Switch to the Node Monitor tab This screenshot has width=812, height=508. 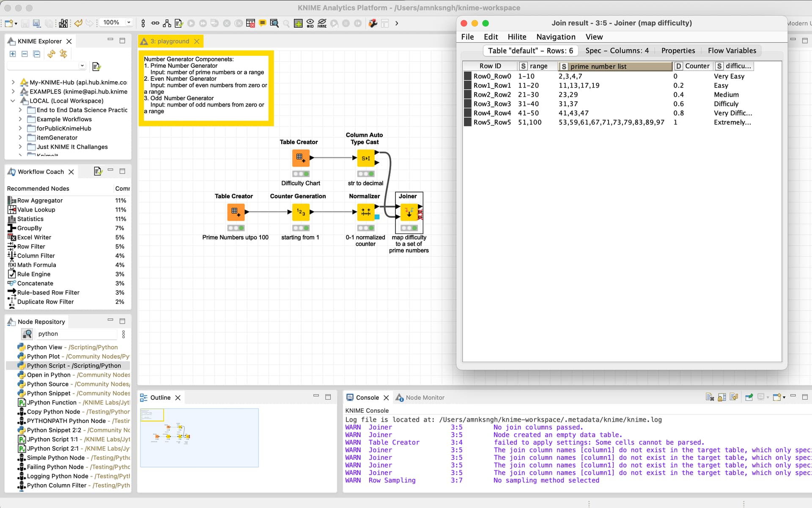click(420, 398)
